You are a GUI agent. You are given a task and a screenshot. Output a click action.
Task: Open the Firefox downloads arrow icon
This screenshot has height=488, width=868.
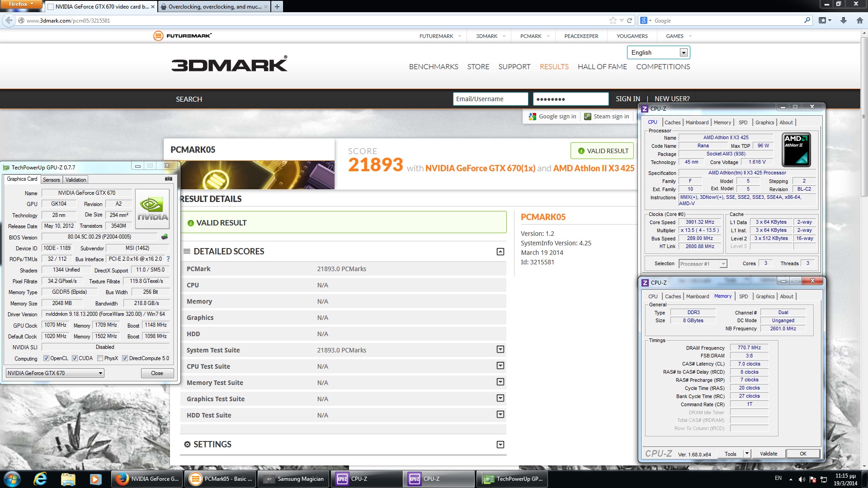[x=844, y=20]
